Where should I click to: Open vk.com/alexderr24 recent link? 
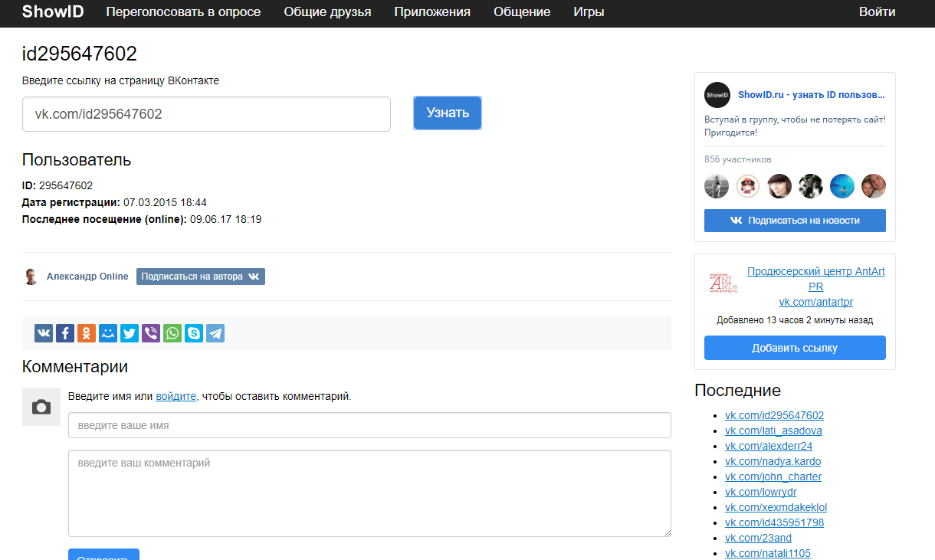769,446
